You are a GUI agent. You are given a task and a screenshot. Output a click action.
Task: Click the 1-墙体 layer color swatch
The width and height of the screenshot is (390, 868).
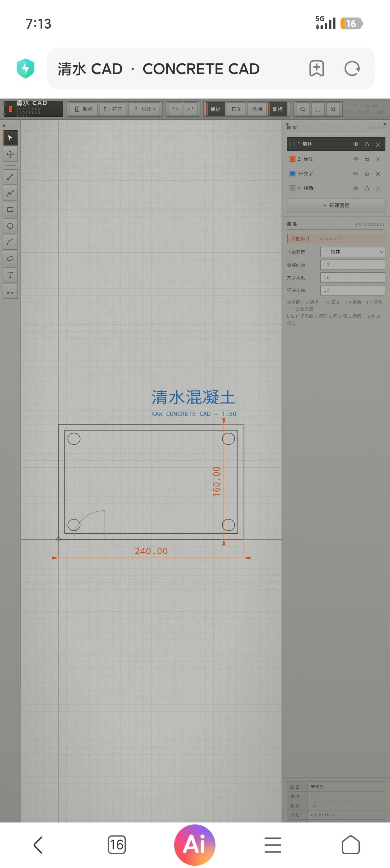(292, 144)
